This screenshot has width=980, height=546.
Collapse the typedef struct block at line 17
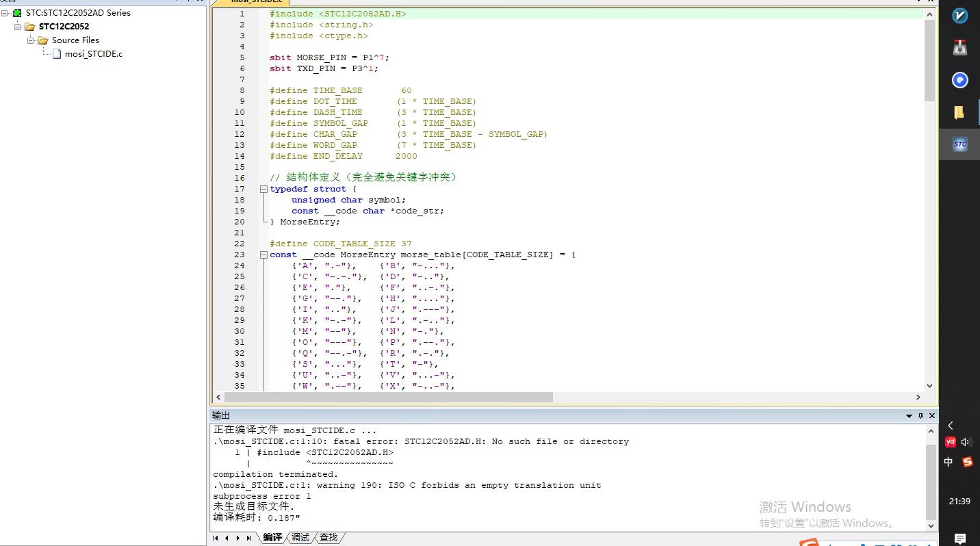point(264,189)
